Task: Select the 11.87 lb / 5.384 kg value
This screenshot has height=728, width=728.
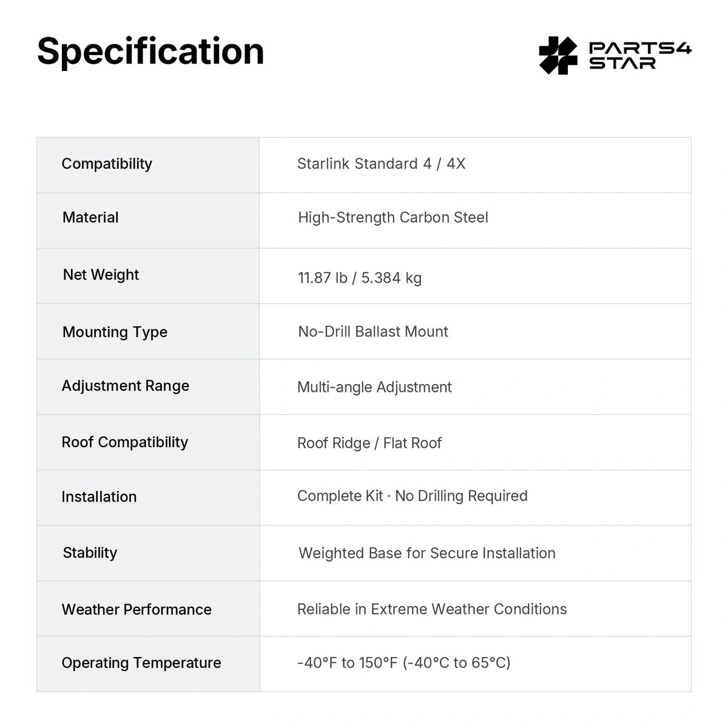Action: [x=359, y=278]
